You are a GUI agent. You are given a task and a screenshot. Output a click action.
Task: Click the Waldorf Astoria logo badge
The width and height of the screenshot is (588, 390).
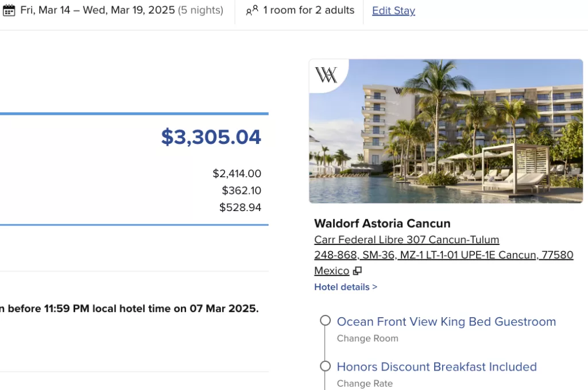tap(327, 75)
